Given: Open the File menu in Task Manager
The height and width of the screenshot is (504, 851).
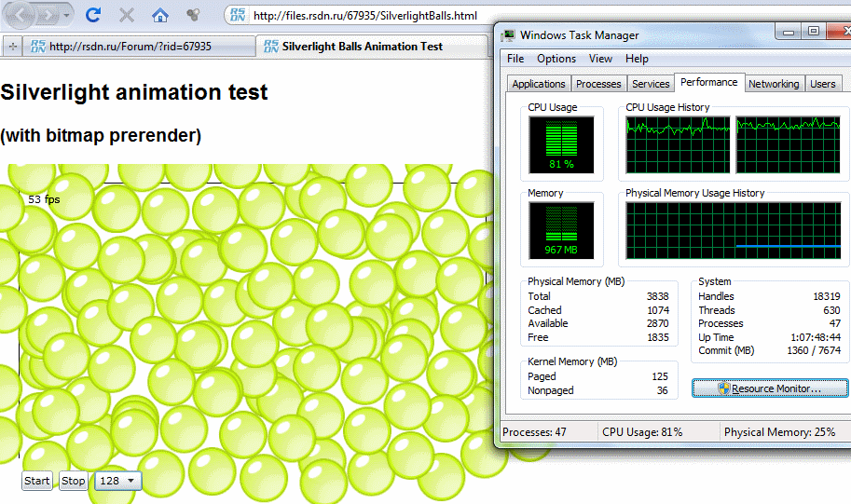Looking at the screenshot, I should (515, 59).
